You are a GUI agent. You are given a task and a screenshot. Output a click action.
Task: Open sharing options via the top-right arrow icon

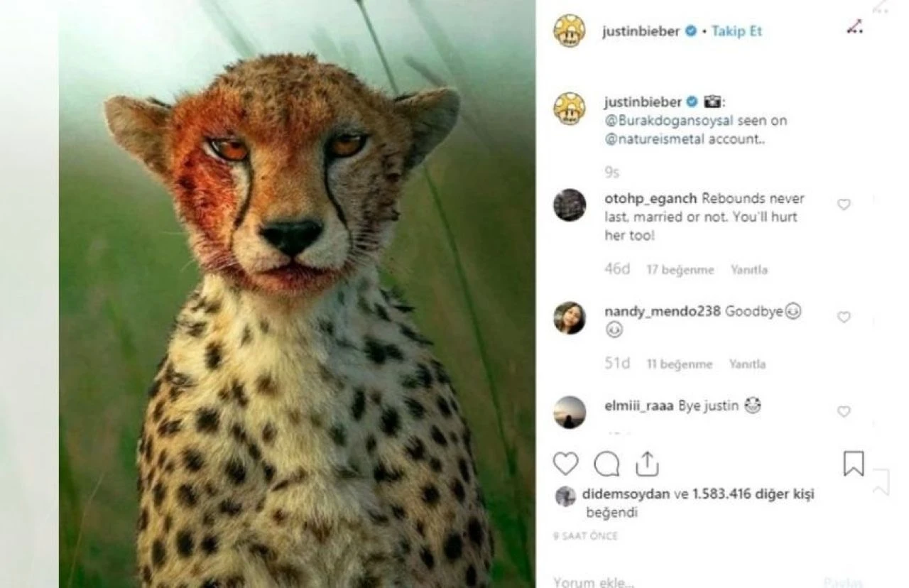coord(856,27)
